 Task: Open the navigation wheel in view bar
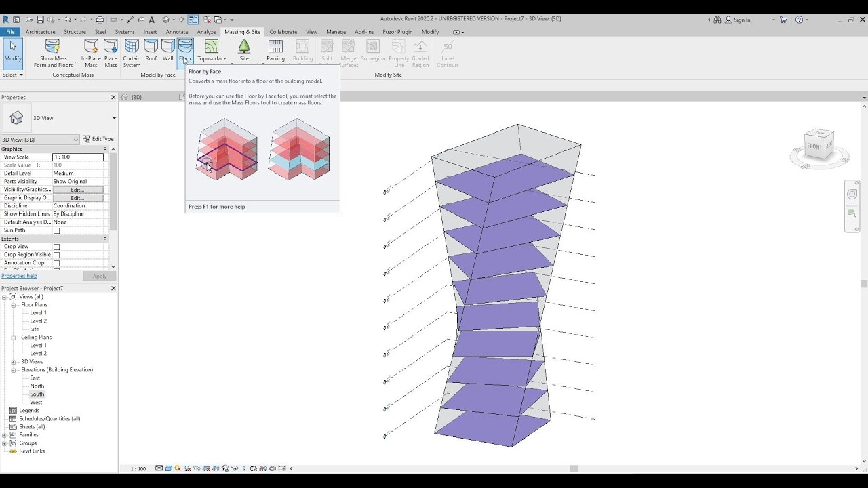[x=852, y=195]
